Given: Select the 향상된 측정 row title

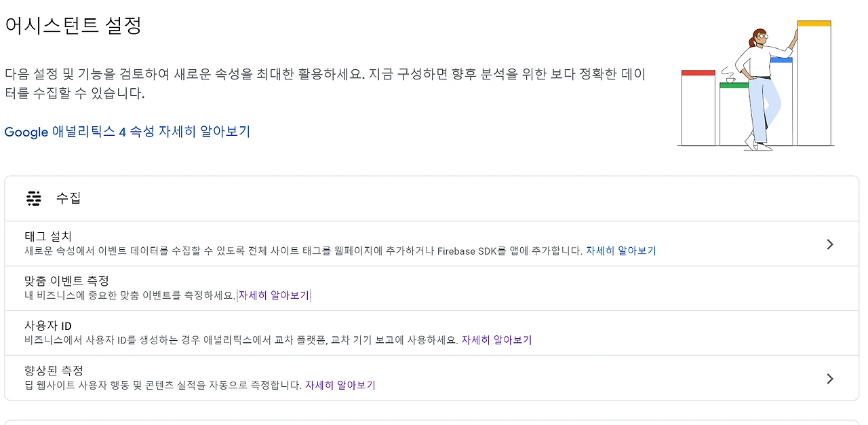Looking at the screenshot, I should click(x=54, y=371).
